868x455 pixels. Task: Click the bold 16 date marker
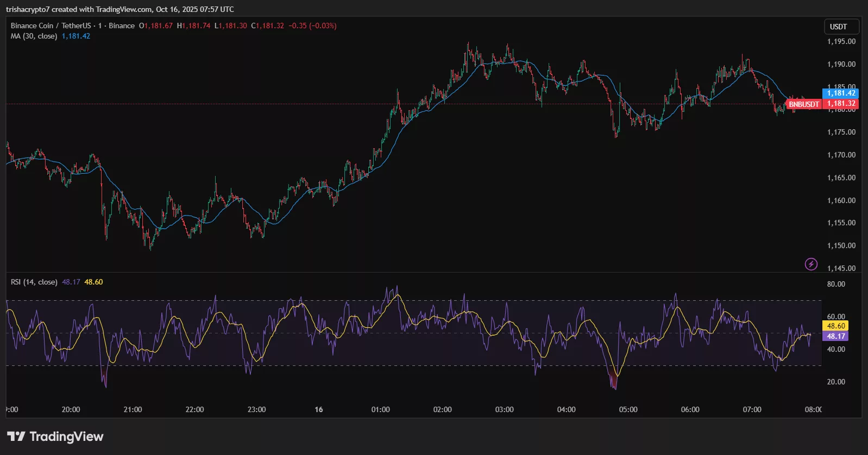(x=319, y=409)
